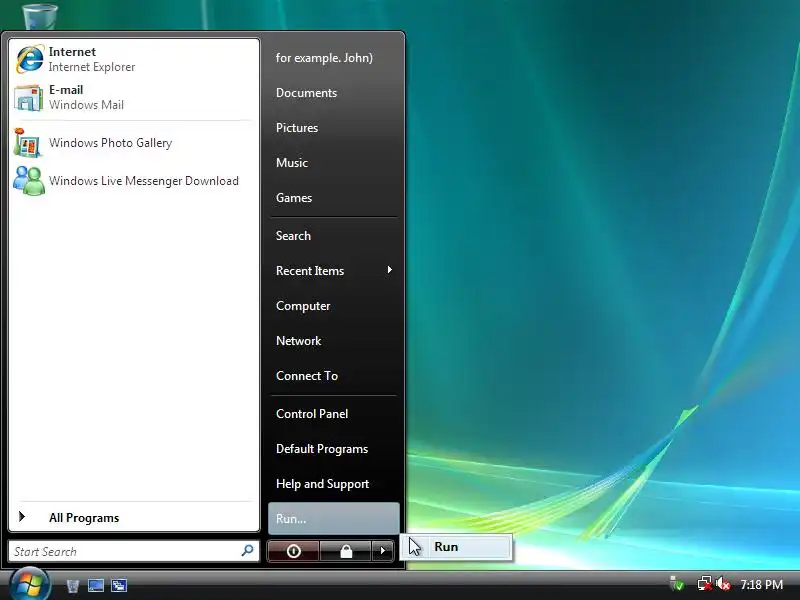This screenshot has width=800, height=600.
Task: Open Network from Start menu
Action: coord(333,341)
